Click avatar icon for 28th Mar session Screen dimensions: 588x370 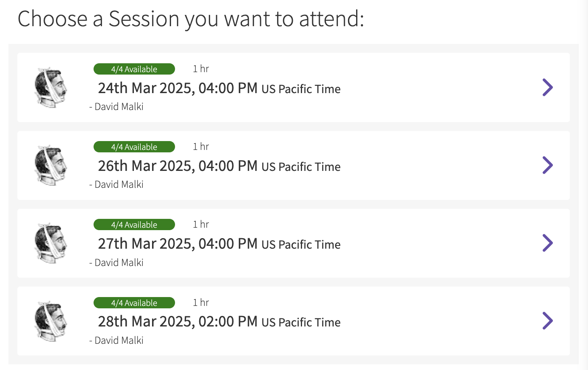tap(50, 321)
